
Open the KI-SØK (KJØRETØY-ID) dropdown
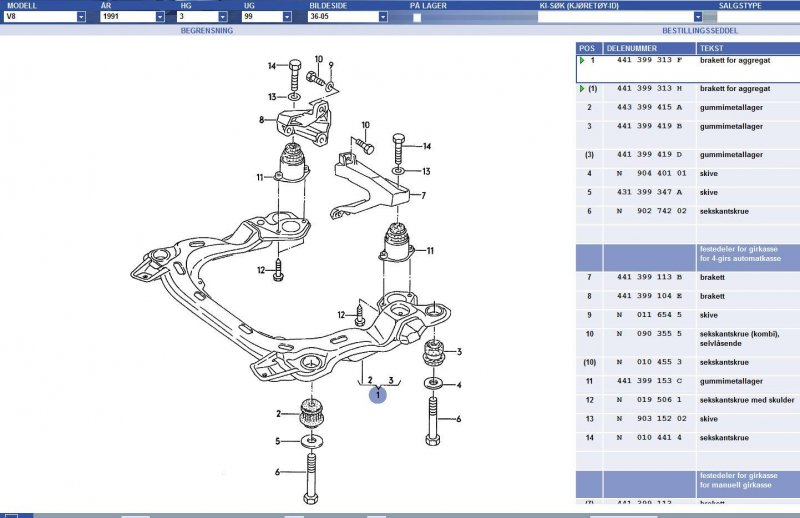point(698,17)
